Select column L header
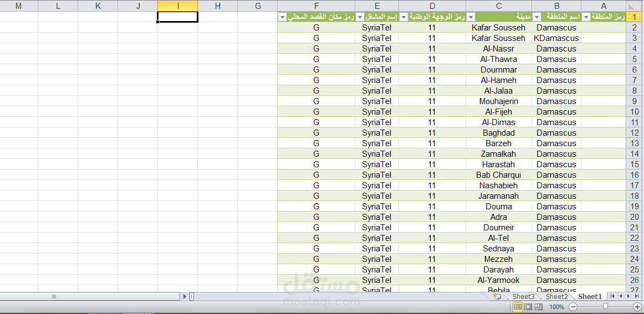644x314 pixels. point(58,6)
